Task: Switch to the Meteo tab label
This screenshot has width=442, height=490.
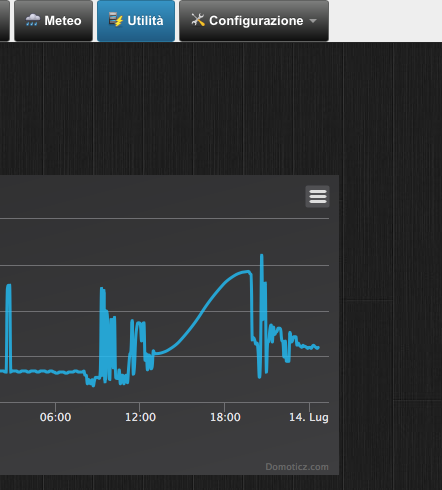Action: [63, 21]
